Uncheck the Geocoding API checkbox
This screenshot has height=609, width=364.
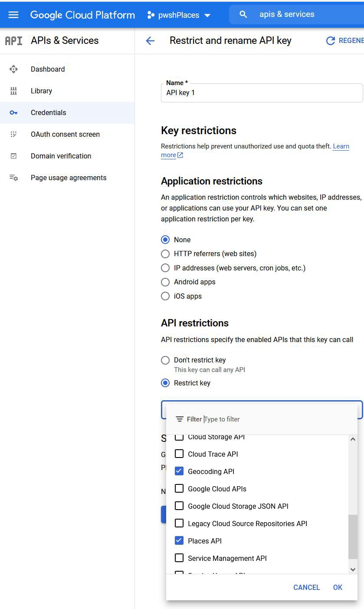tap(179, 471)
